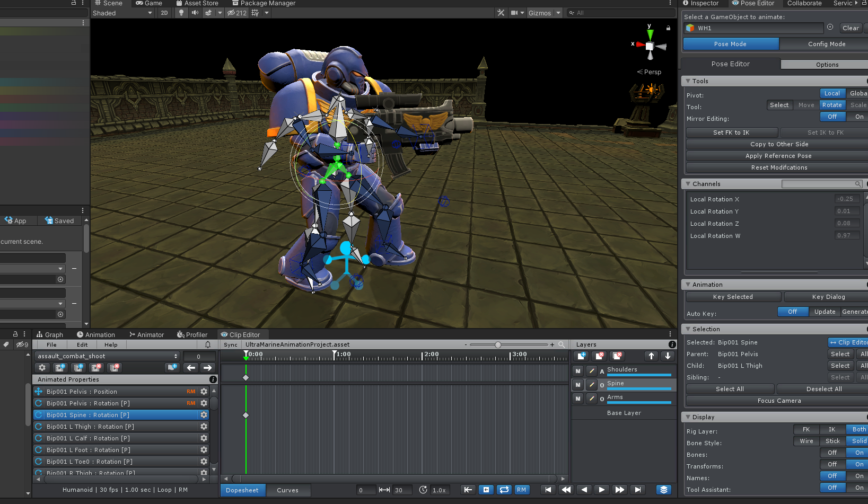868x504 pixels.
Task: Click the timeline zoom magnifier icon
Action: click(562, 344)
